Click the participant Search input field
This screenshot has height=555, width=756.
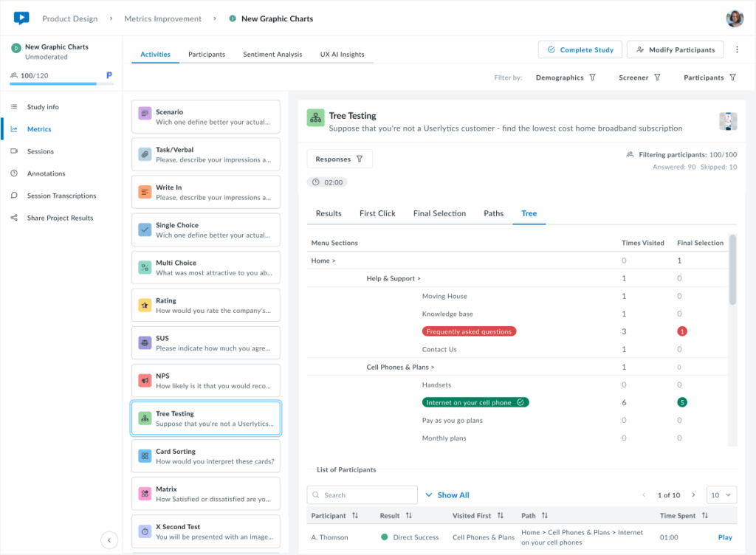(x=366, y=495)
